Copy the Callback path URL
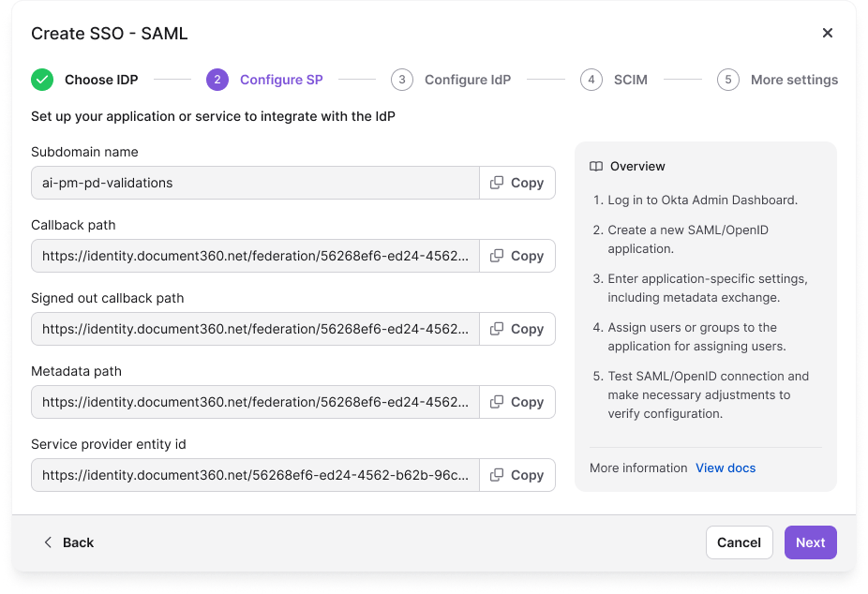This screenshot has height=594, width=868. [x=517, y=256]
